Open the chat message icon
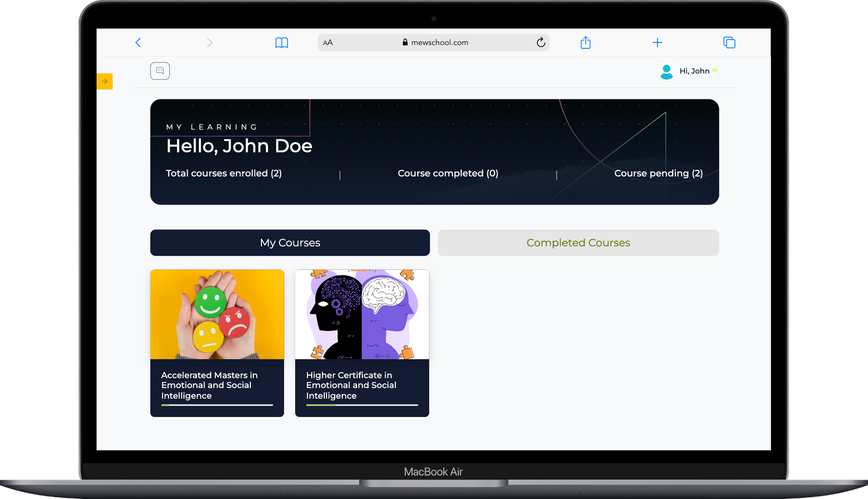 [160, 71]
